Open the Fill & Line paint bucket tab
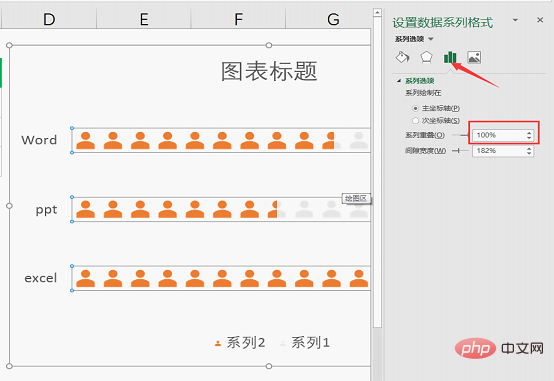The width and height of the screenshot is (554, 381). pyautogui.click(x=402, y=57)
